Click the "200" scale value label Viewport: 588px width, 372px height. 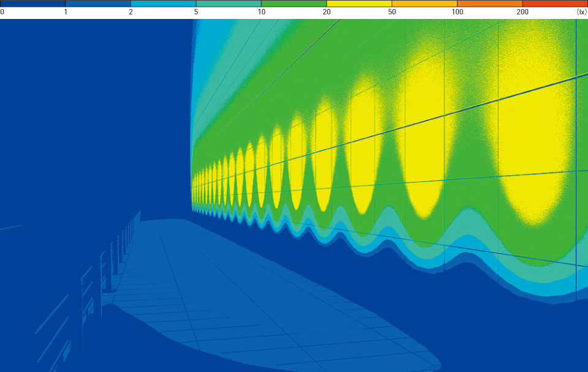pyautogui.click(x=522, y=12)
